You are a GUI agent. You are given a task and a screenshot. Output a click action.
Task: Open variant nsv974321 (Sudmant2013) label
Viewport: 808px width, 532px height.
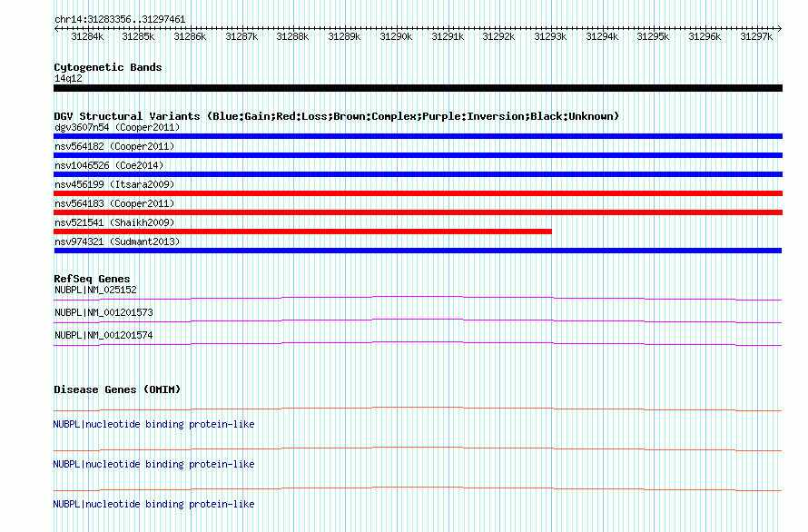click(x=117, y=241)
